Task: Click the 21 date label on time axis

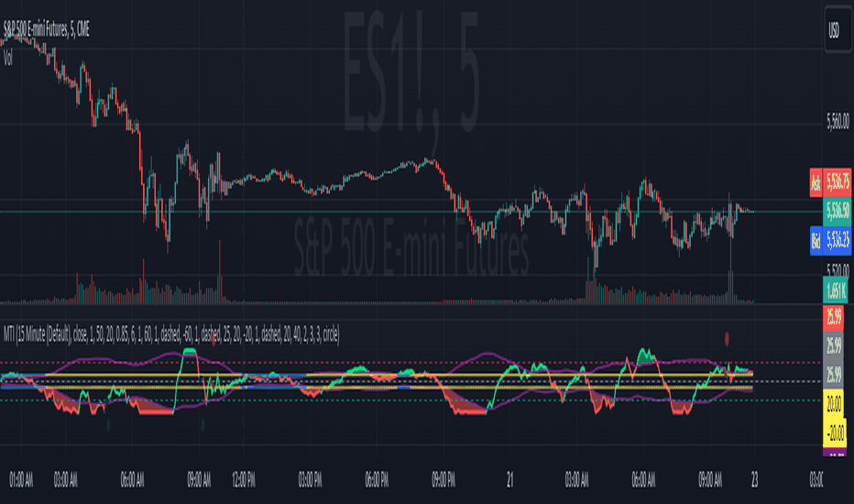Action: click(509, 480)
